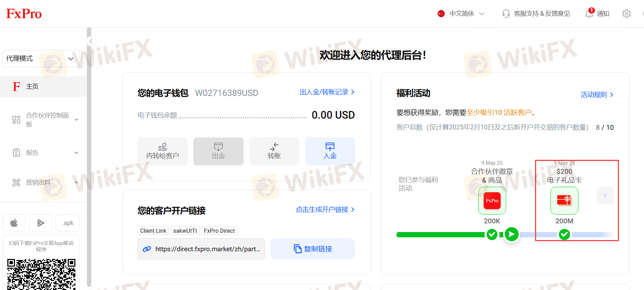Click the report document icon
644x290 pixels.
[x=16, y=153]
